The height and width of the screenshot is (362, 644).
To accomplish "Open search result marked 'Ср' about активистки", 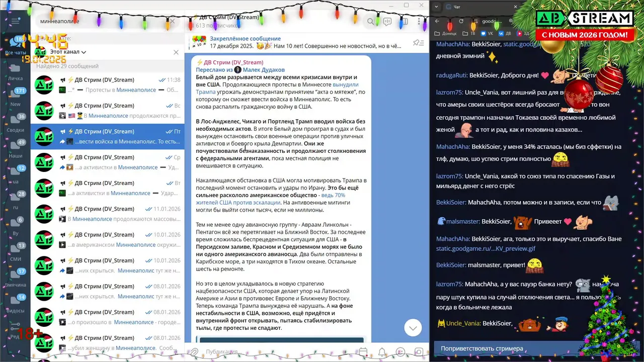I will (x=107, y=162).
